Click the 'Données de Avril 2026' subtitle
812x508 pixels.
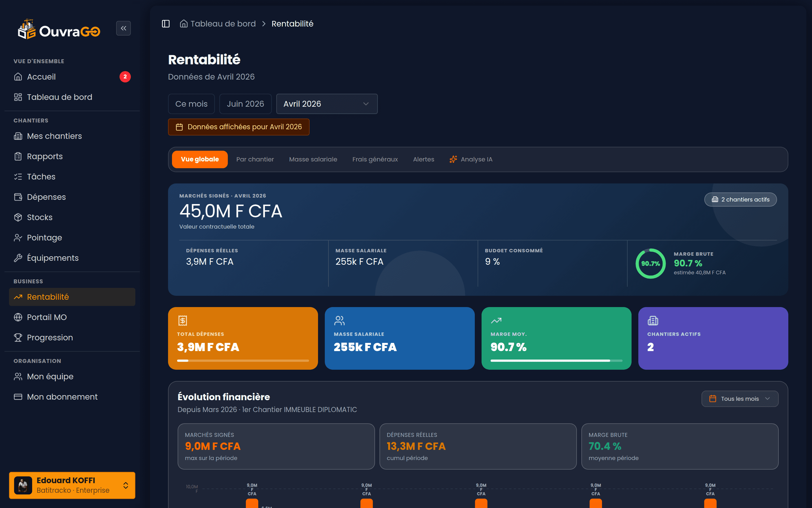pyautogui.click(x=211, y=77)
